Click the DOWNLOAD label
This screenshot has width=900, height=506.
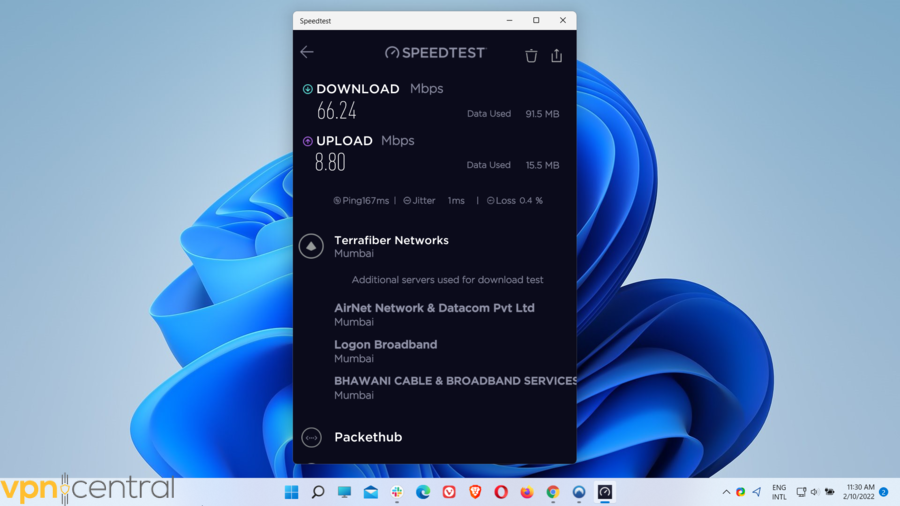(358, 89)
